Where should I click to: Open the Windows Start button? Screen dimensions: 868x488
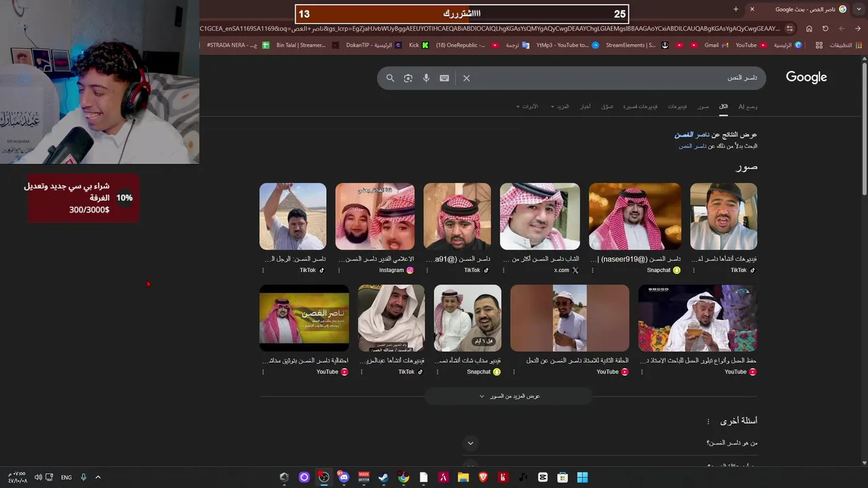(582, 477)
